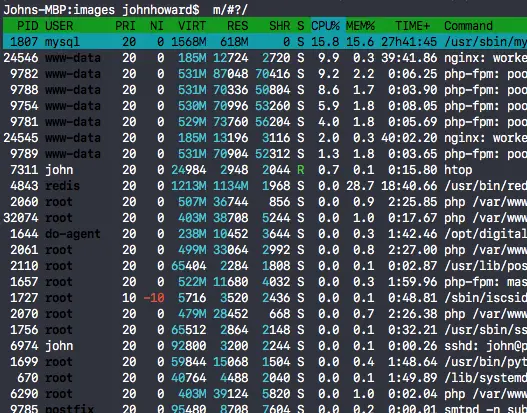Viewport: 527px width, 413px height.
Task: Select the Command column header
Action: (468, 26)
